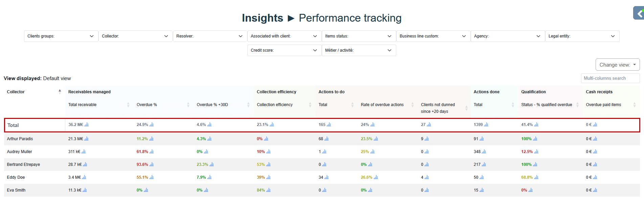The height and width of the screenshot is (199, 644).
Task: Click chart icon beside Eva Smith 11.3 k€ receivable
Action: (85, 190)
